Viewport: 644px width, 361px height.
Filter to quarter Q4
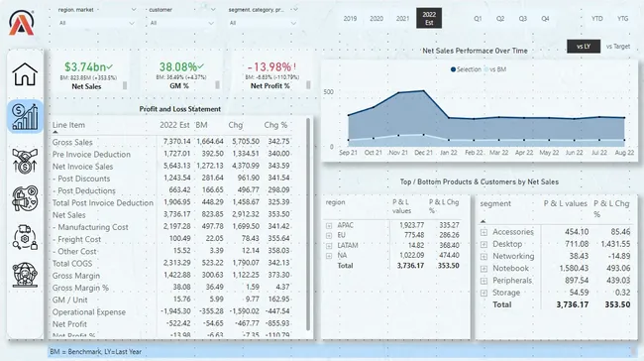pyautogui.click(x=545, y=19)
